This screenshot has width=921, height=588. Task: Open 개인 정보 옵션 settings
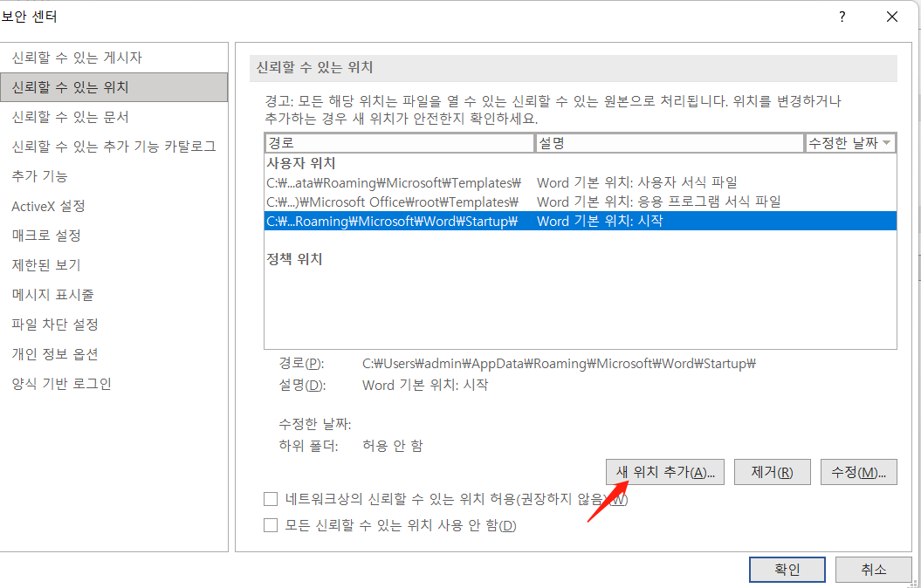coord(61,354)
